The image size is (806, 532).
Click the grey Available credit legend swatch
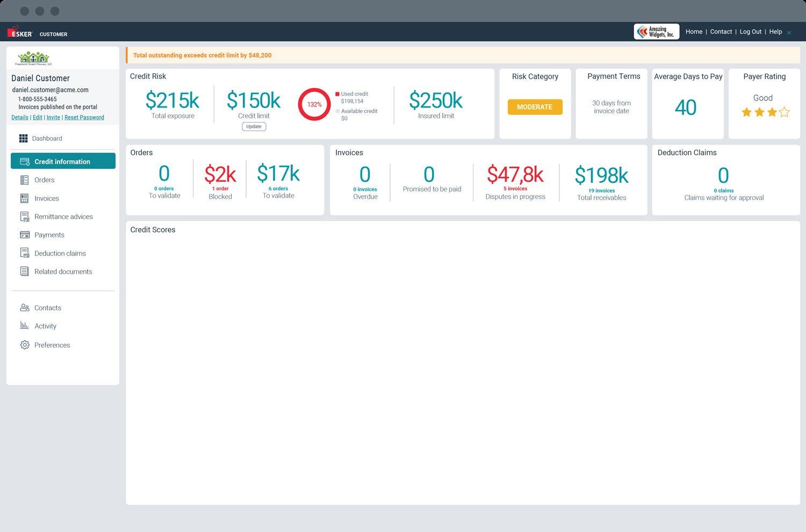click(337, 111)
